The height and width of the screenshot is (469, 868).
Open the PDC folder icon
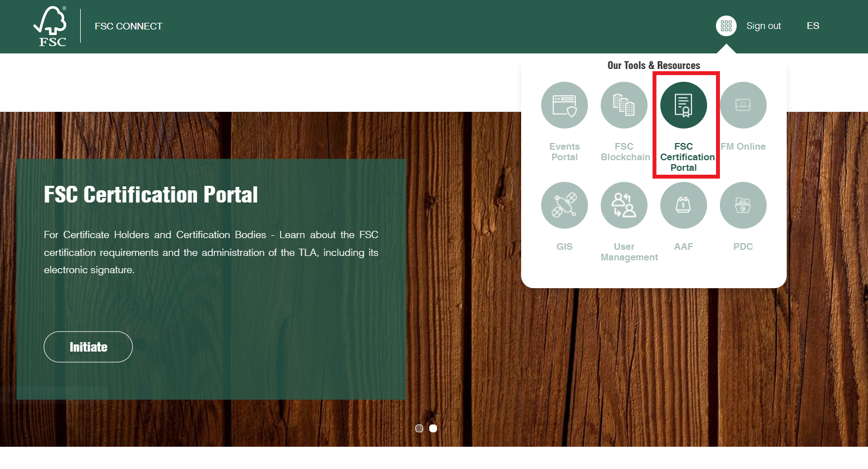pos(743,205)
